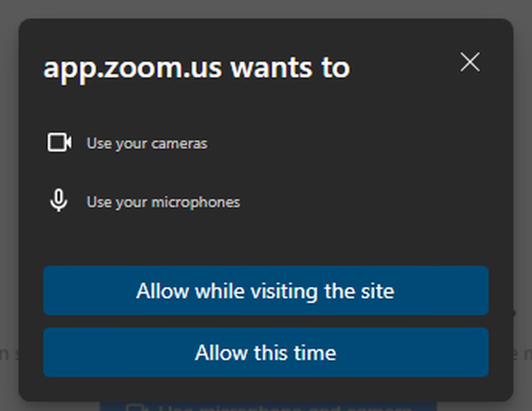
Task: Click the microphone icon
Action: point(59,201)
